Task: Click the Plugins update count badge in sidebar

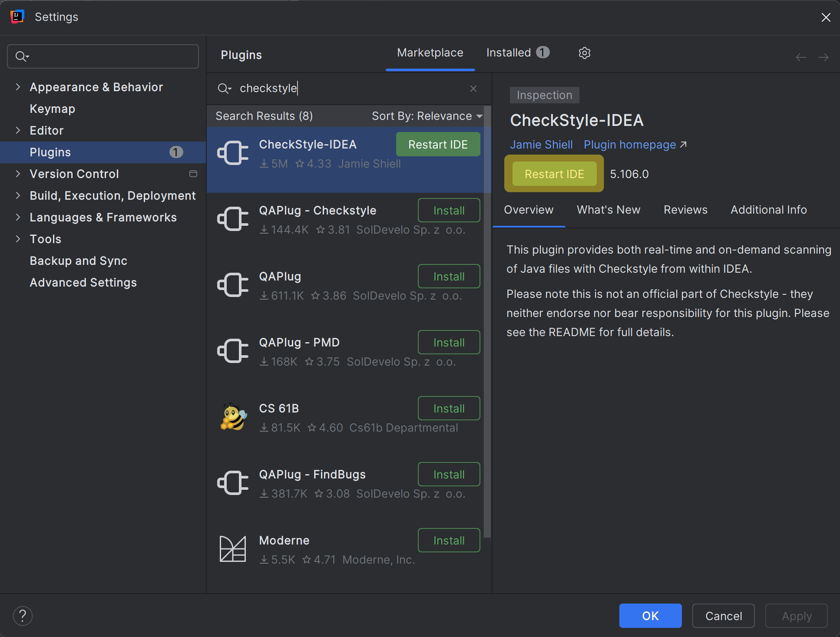Action: [x=176, y=152]
